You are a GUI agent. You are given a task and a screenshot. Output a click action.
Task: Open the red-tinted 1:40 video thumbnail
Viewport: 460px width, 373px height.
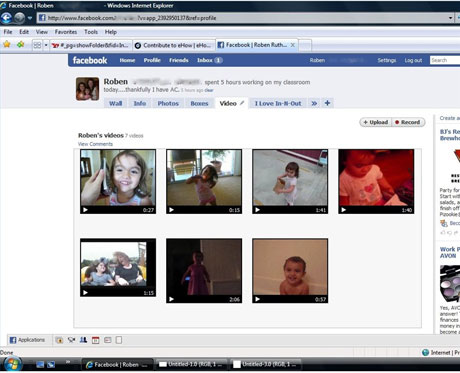[x=376, y=181]
